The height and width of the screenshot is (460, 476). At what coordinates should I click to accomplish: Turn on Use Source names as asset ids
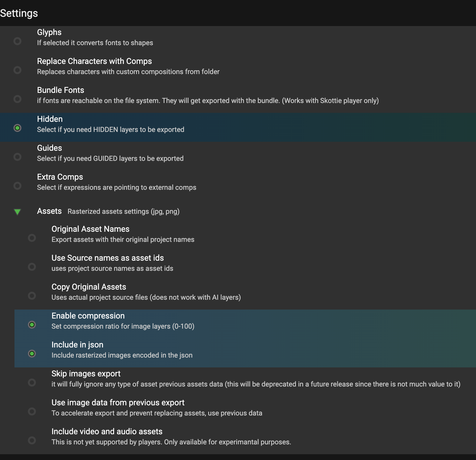(x=32, y=267)
